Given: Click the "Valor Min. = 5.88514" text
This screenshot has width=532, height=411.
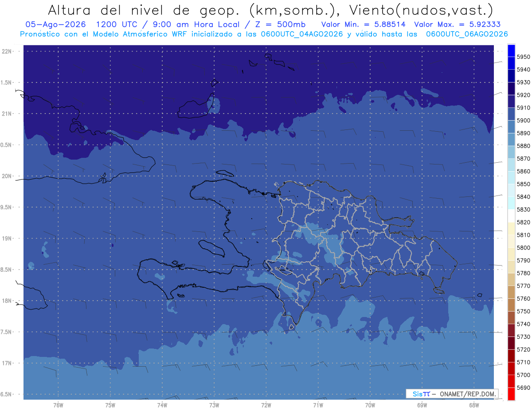Looking at the screenshot, I should point(364,24).
